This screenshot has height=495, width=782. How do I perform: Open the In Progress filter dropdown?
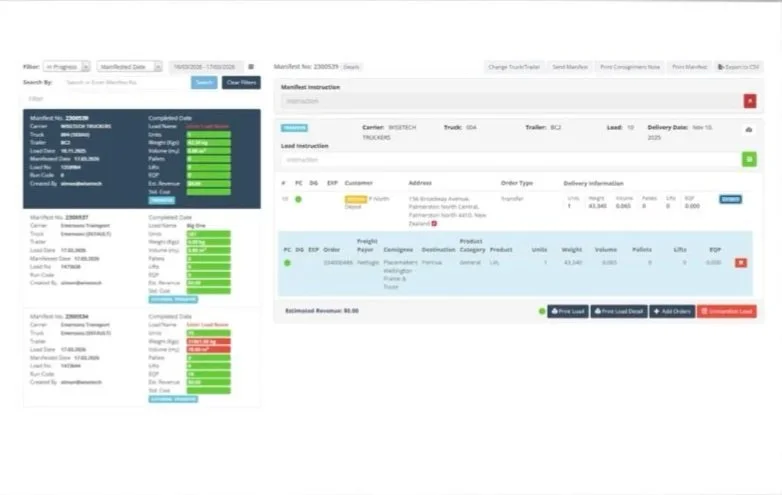tap(66, 67)
